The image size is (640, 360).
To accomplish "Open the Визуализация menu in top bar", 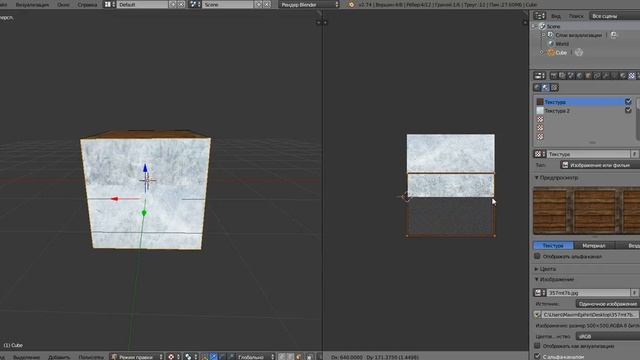I will (x=32, y=4).
